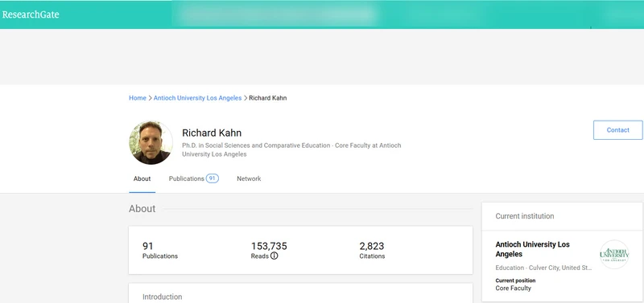
Task: Click the About section heading
Action: [x=142, y=209]
